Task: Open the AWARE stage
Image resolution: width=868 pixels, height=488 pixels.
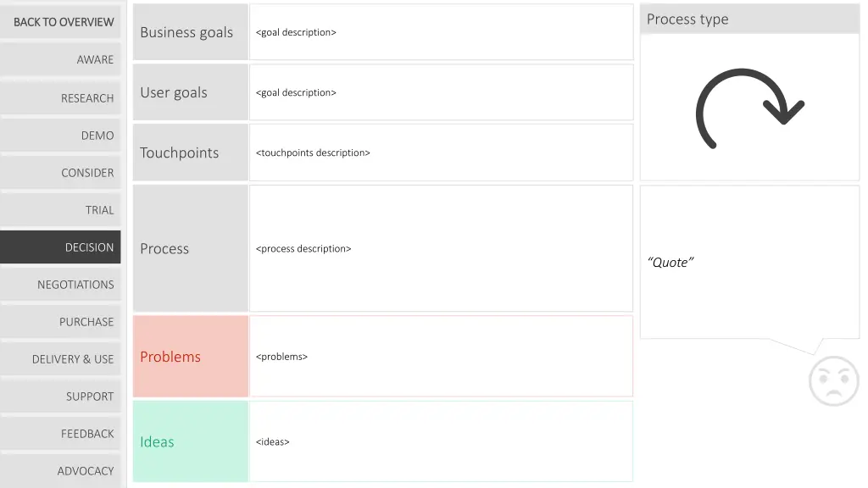Action: point(60,60)
